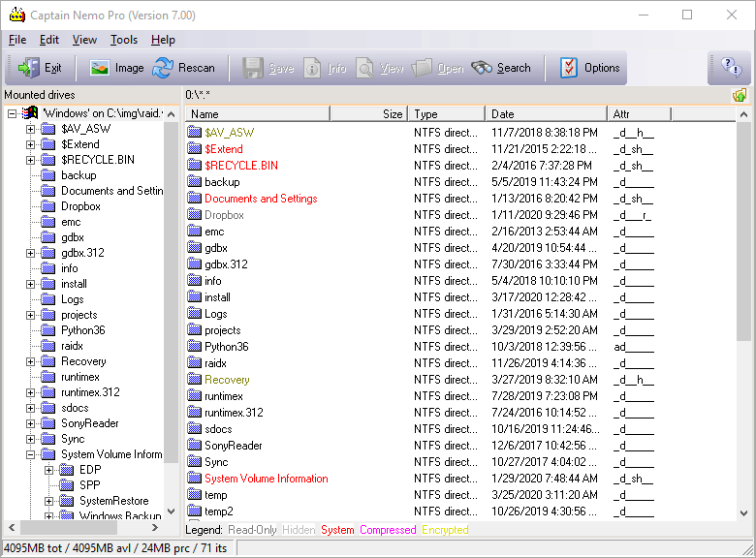Select the Python36 folder in file list
756x558 pixels.
(x=226, y=347)
